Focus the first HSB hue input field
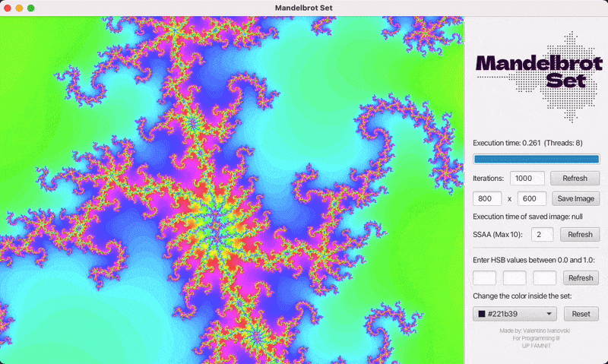Screen dimensions: 608x364 (x=484, y=278)
